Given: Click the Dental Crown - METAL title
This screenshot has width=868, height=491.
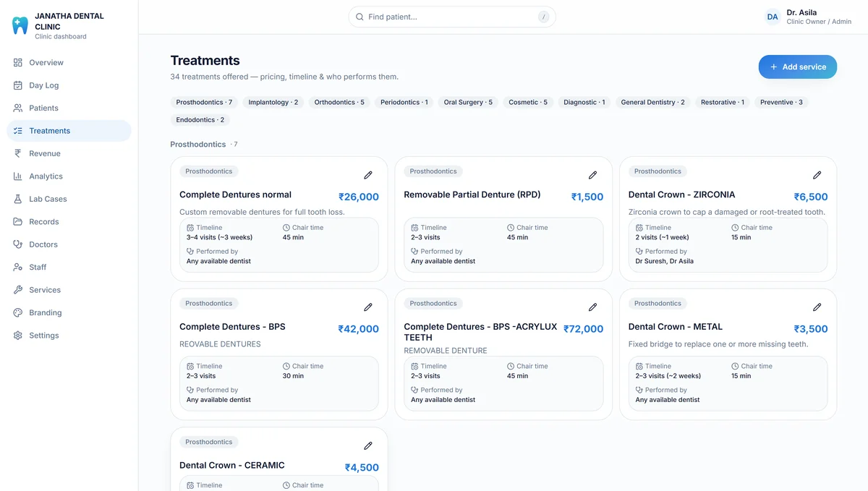Looking at the screenshot, I should 676,327.
